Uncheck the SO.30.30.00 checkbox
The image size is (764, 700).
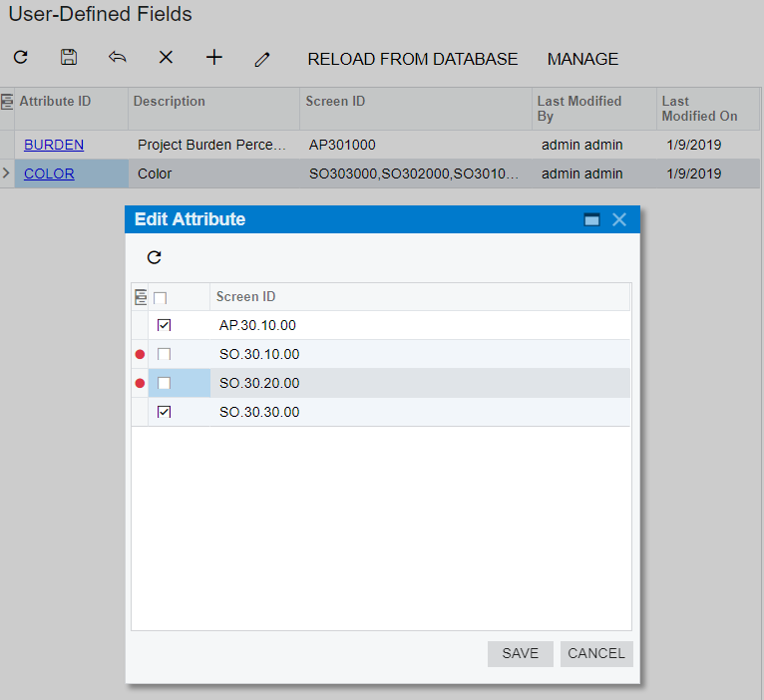[x=165, y=412]
